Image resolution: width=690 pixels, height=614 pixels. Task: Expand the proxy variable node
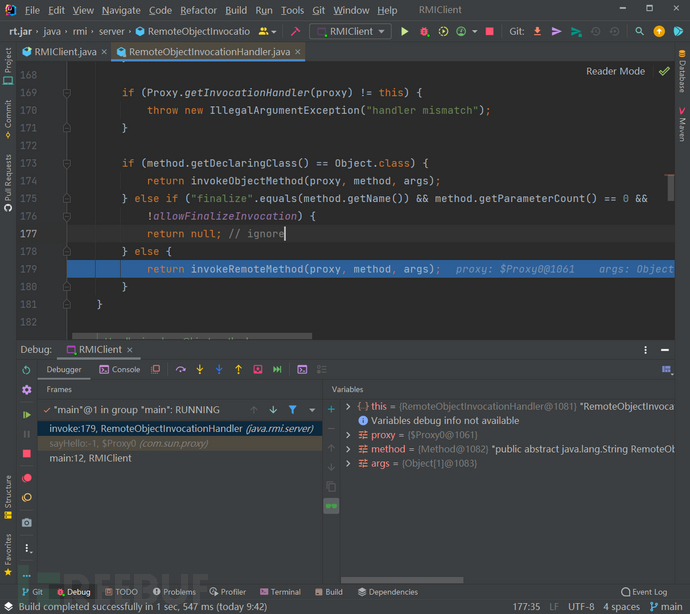348,435
